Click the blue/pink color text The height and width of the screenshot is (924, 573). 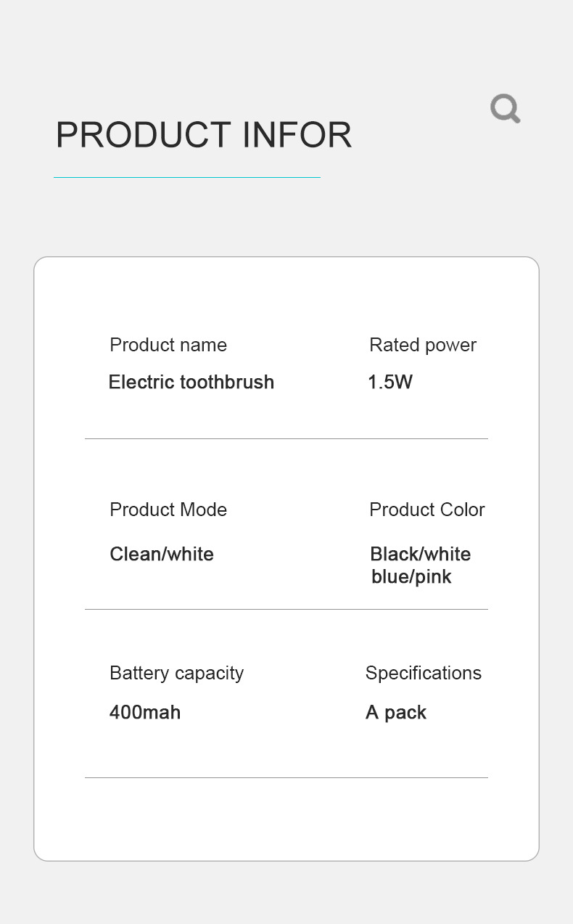(x=411, y=577)
